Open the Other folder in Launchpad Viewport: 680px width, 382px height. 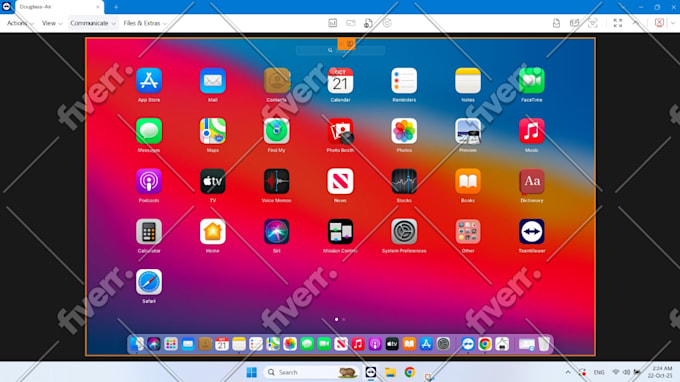(468, 232)
